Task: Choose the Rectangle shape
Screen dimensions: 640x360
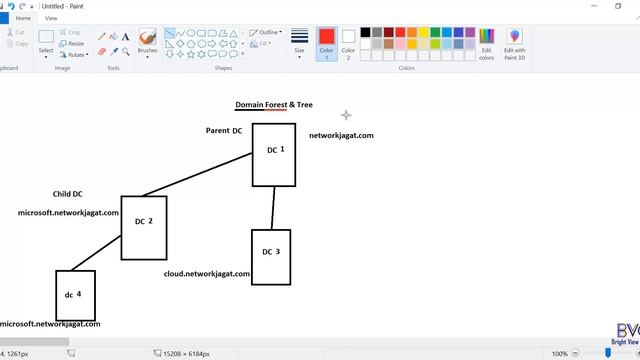Action: tap(201, 33)
